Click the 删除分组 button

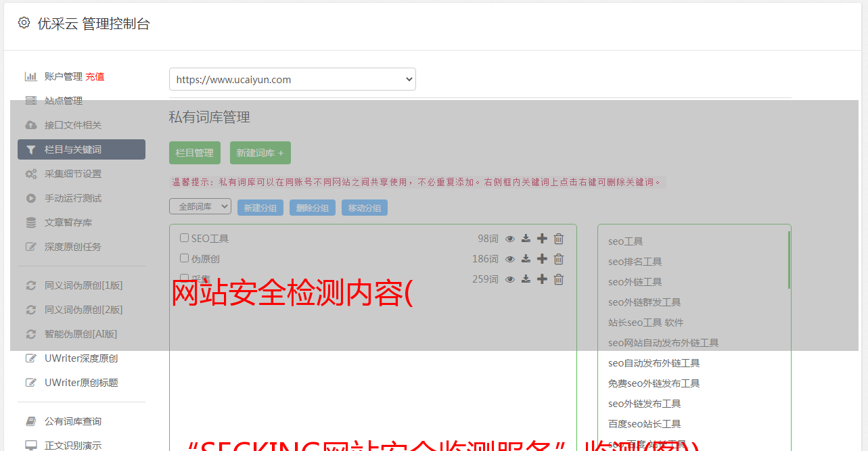(x=313, y=208)
